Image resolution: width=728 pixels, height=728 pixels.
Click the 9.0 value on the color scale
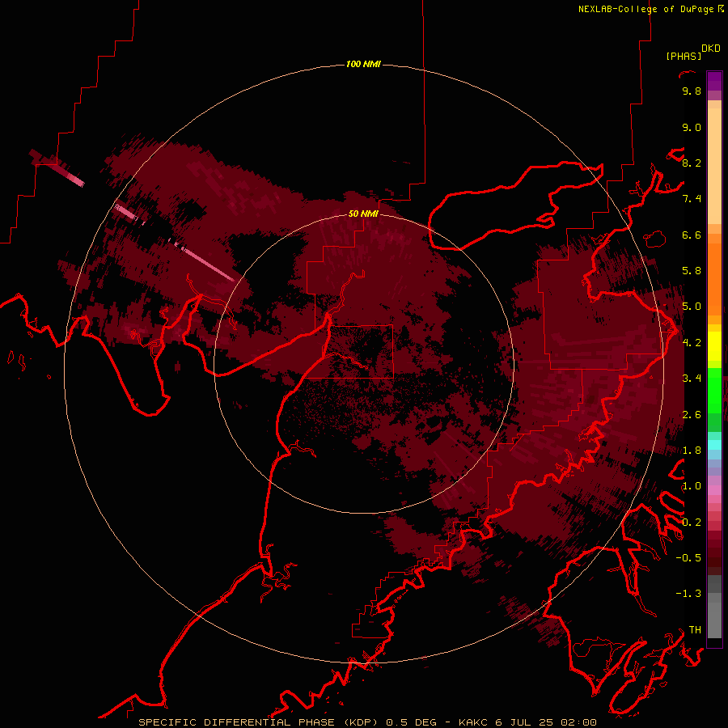coord(692,127)
